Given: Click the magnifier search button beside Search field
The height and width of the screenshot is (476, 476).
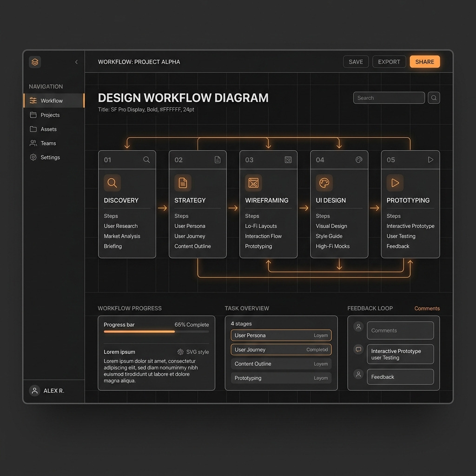Looking at the screenshot, I should click(434, 98).
